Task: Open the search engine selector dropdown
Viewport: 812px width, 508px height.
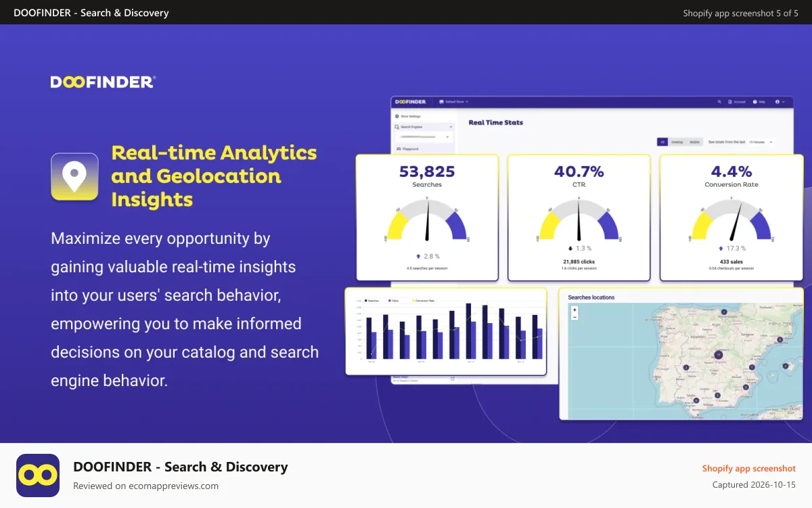Action: point(424,137)
